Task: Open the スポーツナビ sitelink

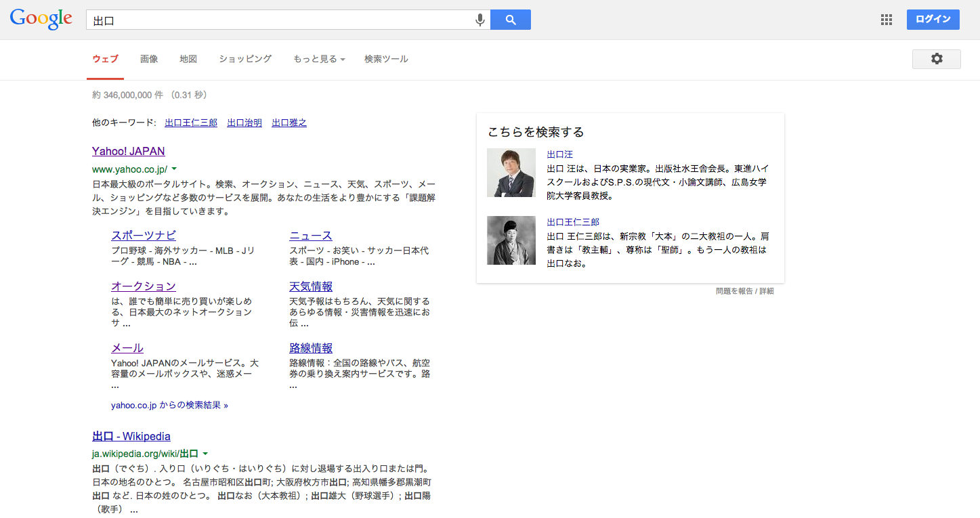Action: point(144,236)
